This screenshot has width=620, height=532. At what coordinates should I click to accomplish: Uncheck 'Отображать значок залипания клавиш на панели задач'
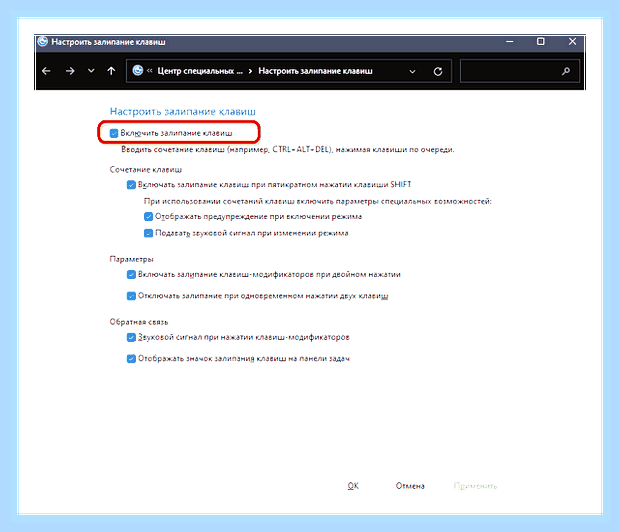131,359
